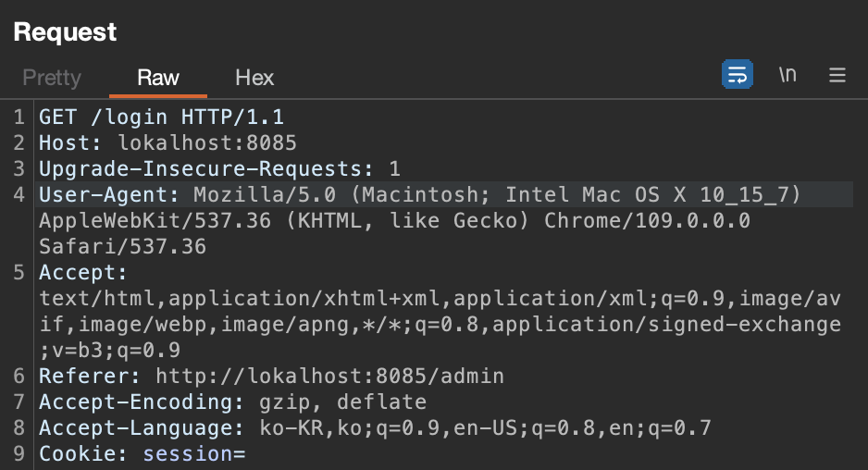Open the hamburger options menu
Screen dimensions: 868x470
point(837,75)
